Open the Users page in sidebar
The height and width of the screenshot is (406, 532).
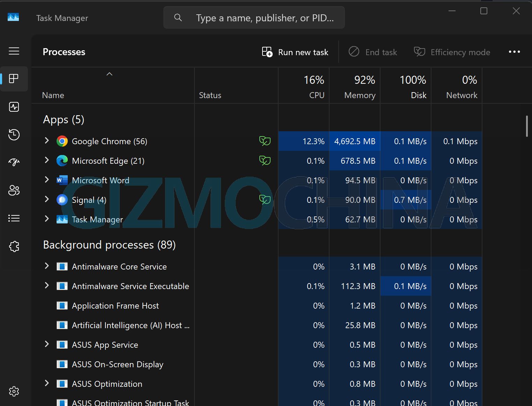[x=14, y=190]
